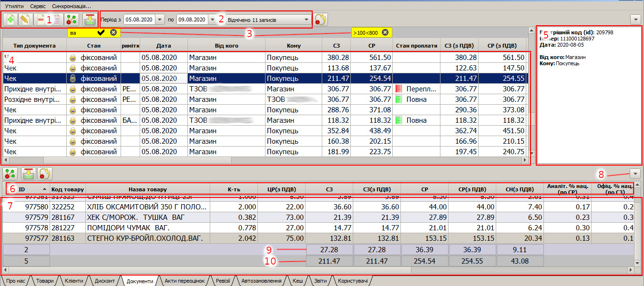Click the download tray icon above goods table

click(x=28, y=174)
